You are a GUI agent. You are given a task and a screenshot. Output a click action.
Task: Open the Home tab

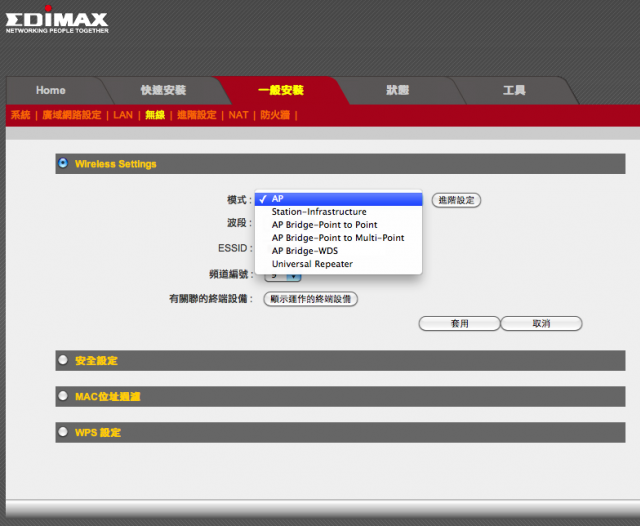tap(51, 90)
